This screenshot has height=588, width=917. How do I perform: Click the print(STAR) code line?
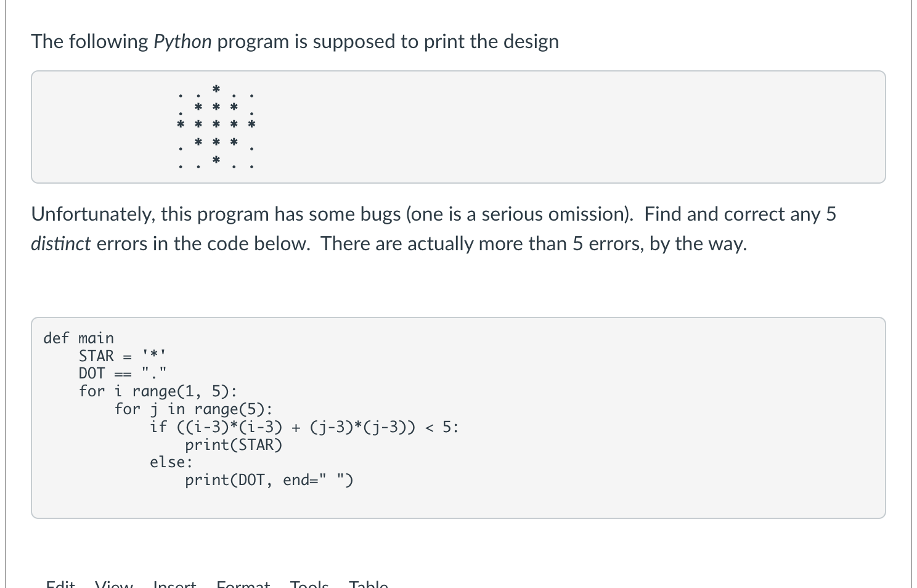pyautogui.click(x=234, y=444)
